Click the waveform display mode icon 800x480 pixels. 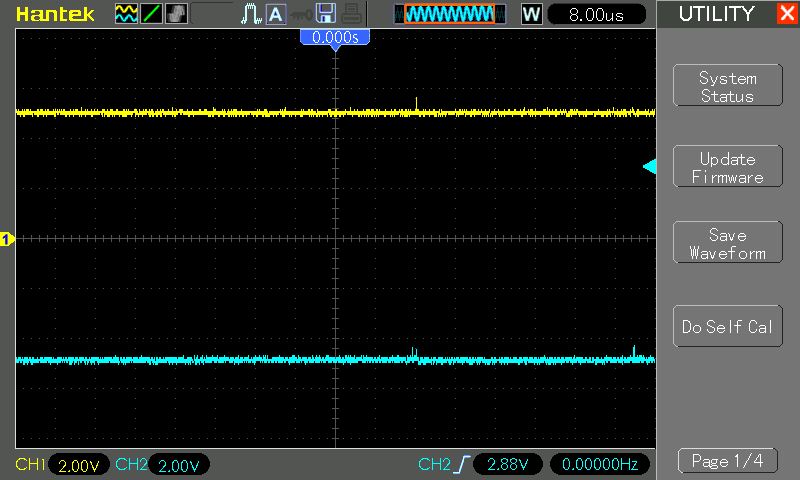coord(126,14)
